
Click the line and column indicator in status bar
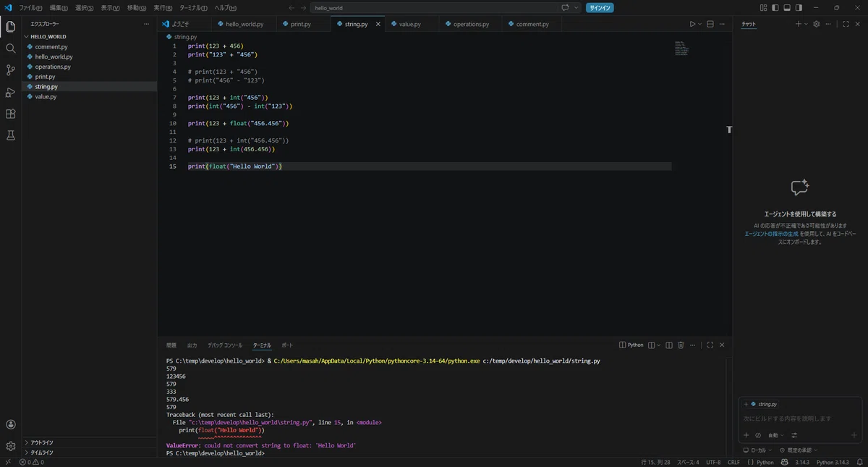[656, 462]
